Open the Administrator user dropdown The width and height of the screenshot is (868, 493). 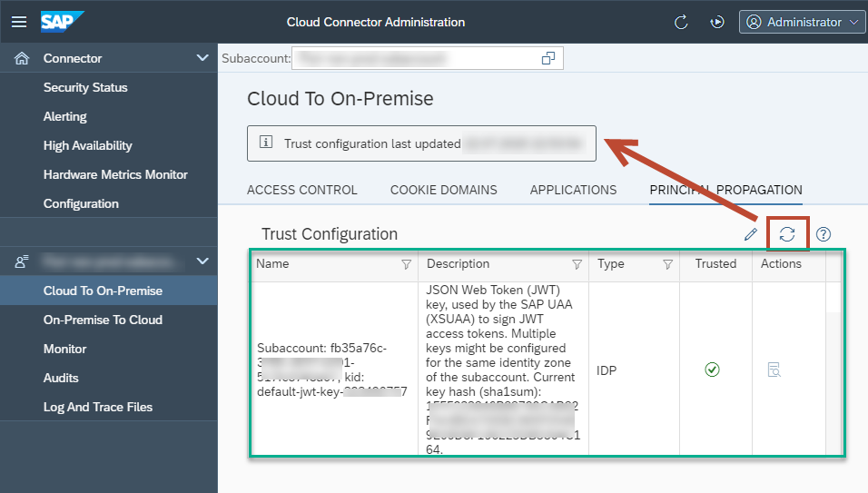click(x=802, y=22)
